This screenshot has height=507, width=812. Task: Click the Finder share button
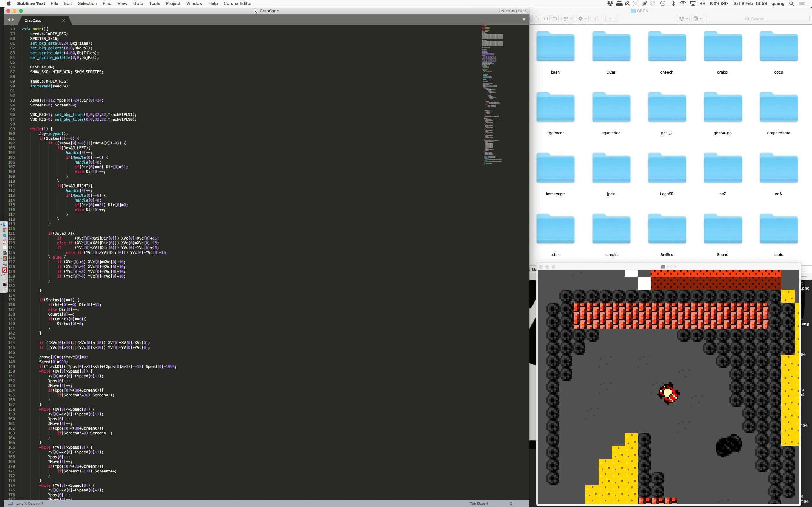(597, 19)
